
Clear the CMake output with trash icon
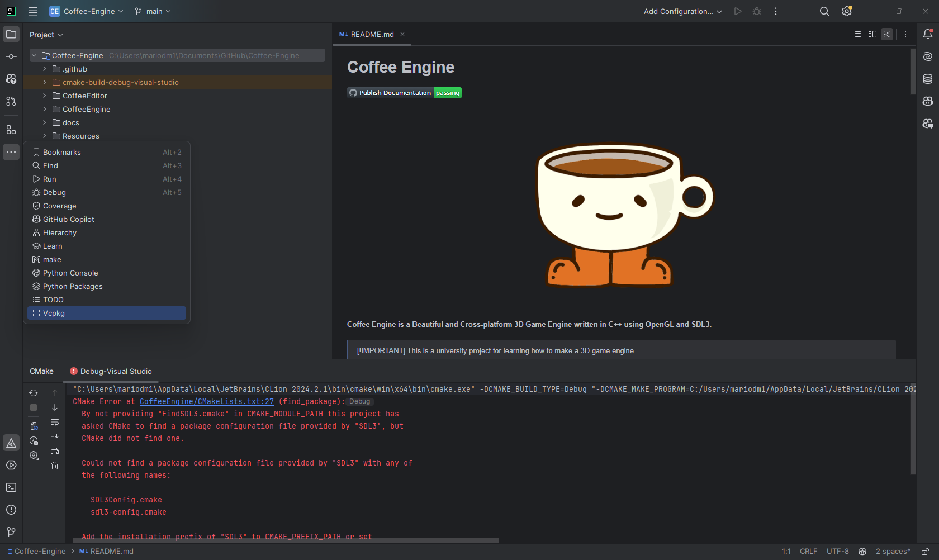click(55, 466)
